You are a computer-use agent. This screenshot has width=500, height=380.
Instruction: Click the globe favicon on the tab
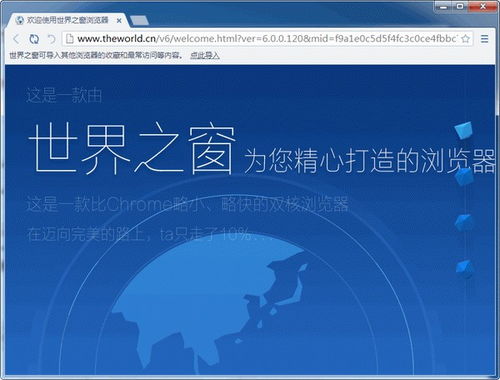pos(20,21)
